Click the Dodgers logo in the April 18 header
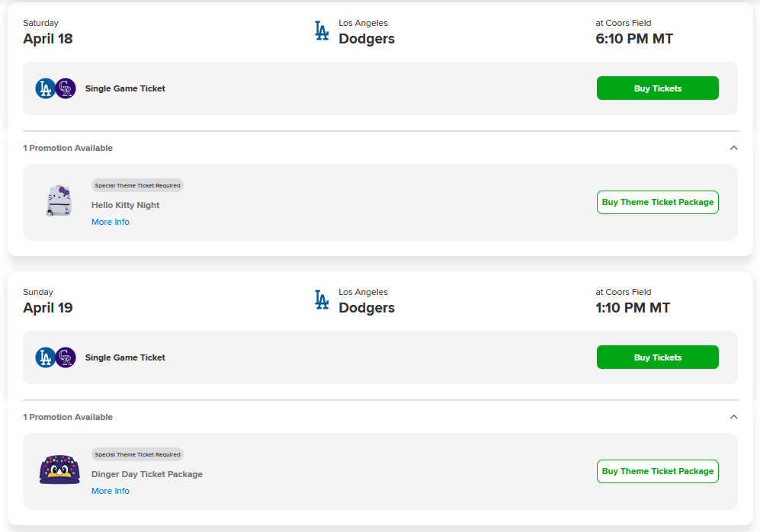Viewport: 760px width, 532px height. tap(322, 30)
